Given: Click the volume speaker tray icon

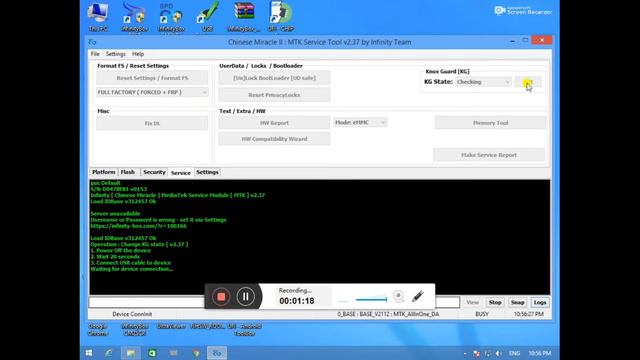Looking at the screenshot, I should point(498,353).
